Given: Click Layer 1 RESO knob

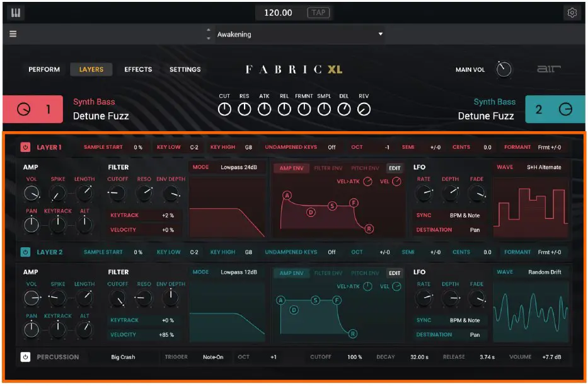Looking at the screenshot, I should click(x=144, y=193).
